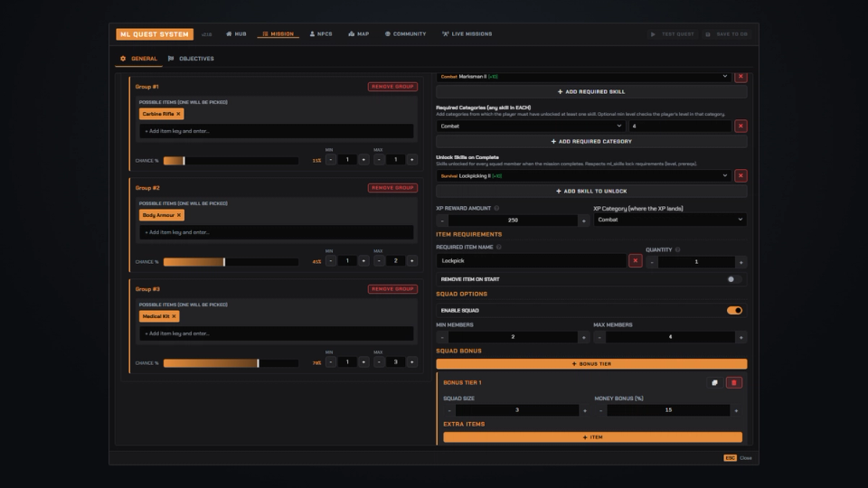Viewport: 868px width, 488px height.
Task: Delete Bonus Tier 1
Action: (734, 383)
